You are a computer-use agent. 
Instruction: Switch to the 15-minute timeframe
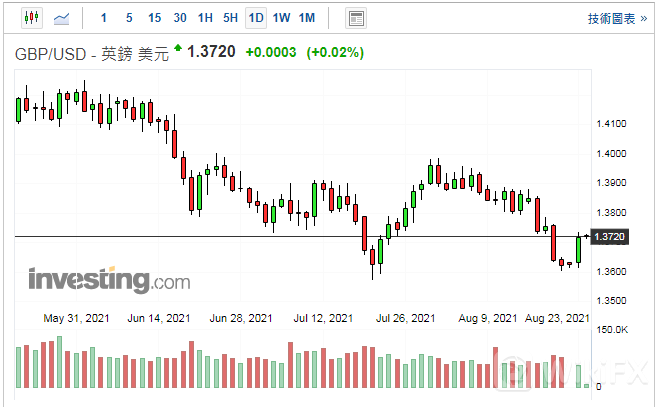coord(154,18)
